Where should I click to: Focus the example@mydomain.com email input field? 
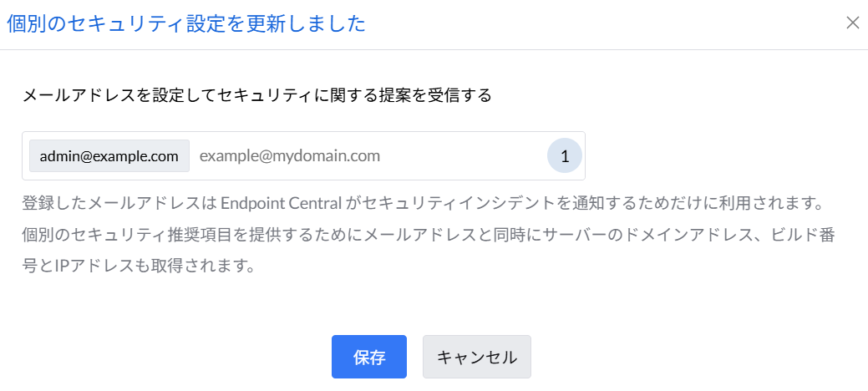pos(368,155)
